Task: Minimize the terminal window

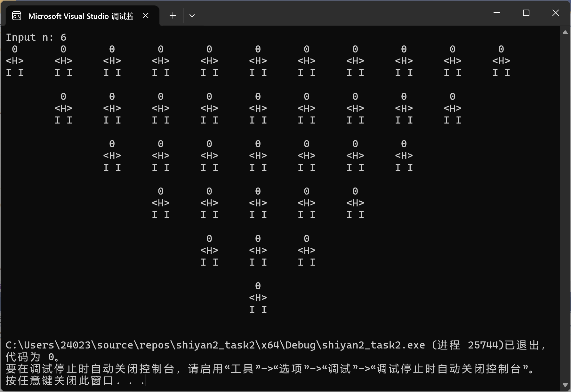Action: click(x=497, y=13)
